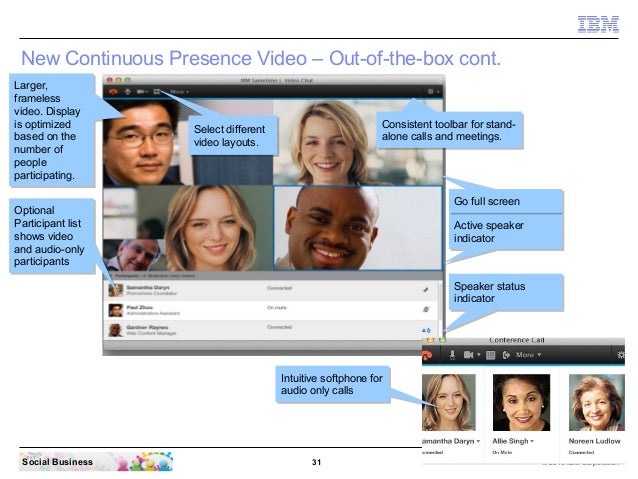Open camera options arrow in Video Chat
This screenshot has height=479, width=638.
[146, 92]
